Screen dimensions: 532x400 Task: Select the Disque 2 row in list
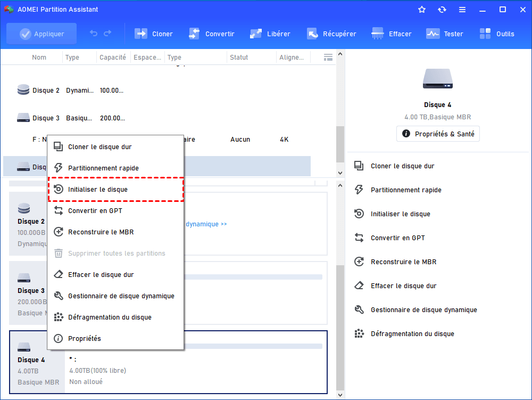click(x=45, y=91)
